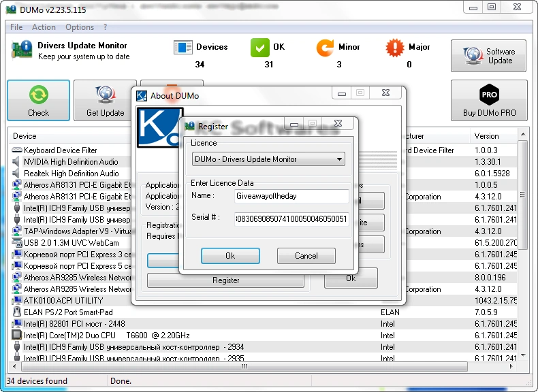Minimize the Register dialog
This screenshot has height=392, width=538.
coord(294,124)
